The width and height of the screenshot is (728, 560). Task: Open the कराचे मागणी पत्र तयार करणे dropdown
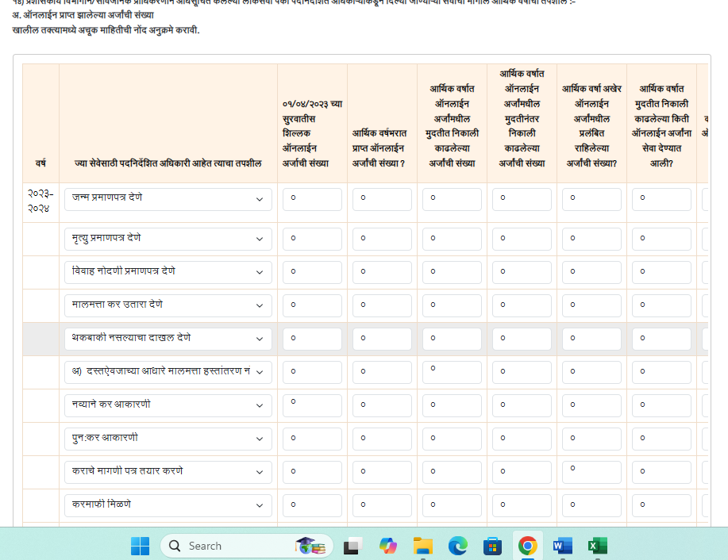coord(168,472)
